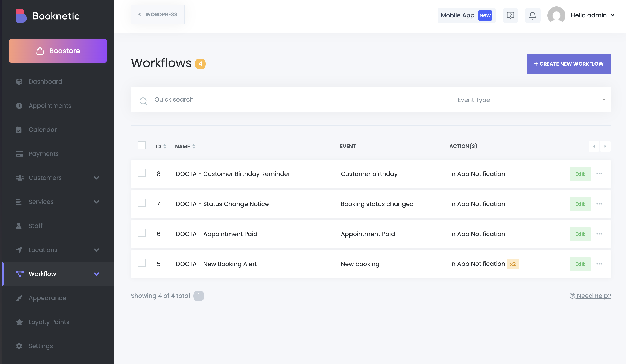The width and height of the screenshot is (626, 364).
Task: Click the Booknetic logo icon
Action: (21, 16)
